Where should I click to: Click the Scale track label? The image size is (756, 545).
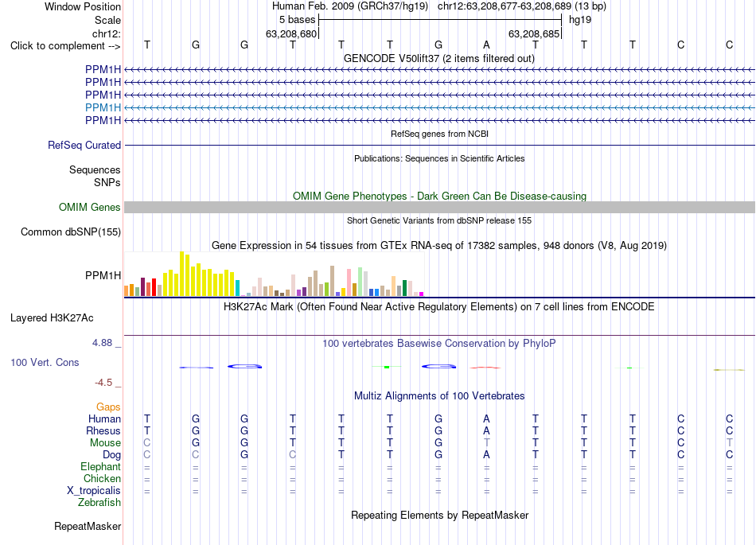point(107,20)
